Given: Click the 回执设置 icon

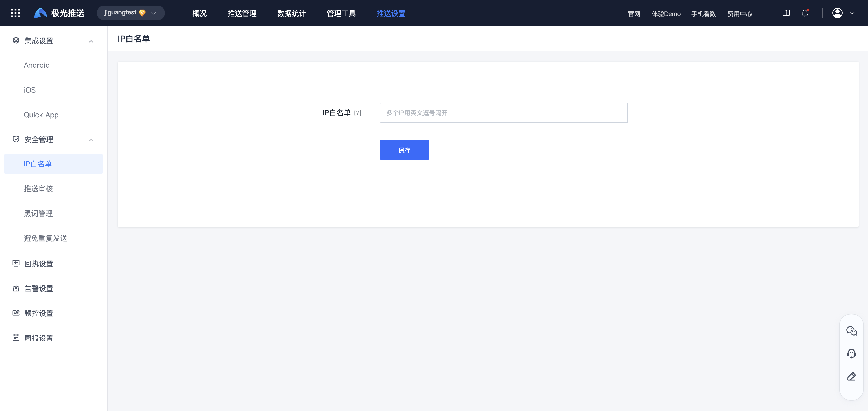Looking at the screenshot, I should tap(16, 263).
